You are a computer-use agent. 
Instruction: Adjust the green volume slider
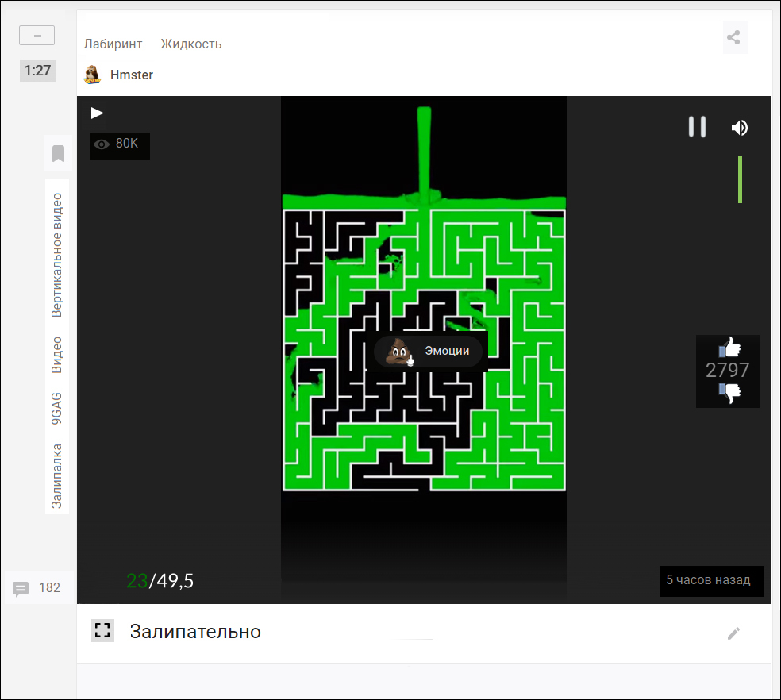click(741, 179)
